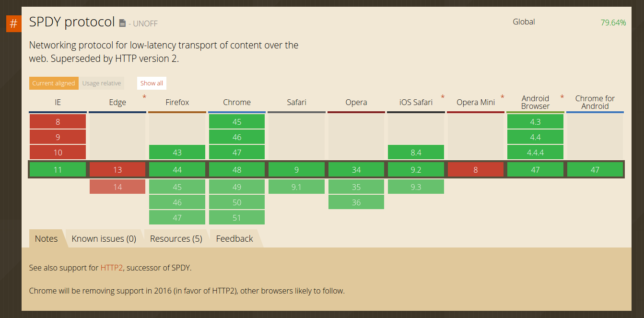Switch to the Feedback tab

tap(234, 238)
